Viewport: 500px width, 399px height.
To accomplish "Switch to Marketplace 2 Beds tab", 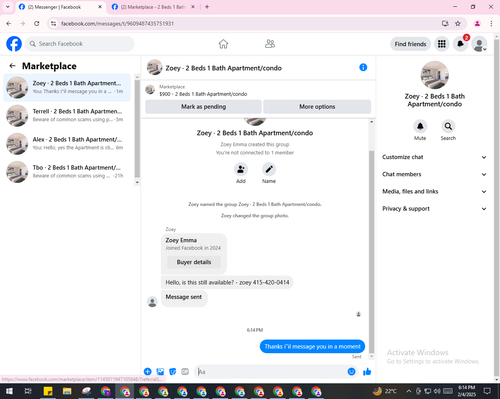I will (154, 7).
